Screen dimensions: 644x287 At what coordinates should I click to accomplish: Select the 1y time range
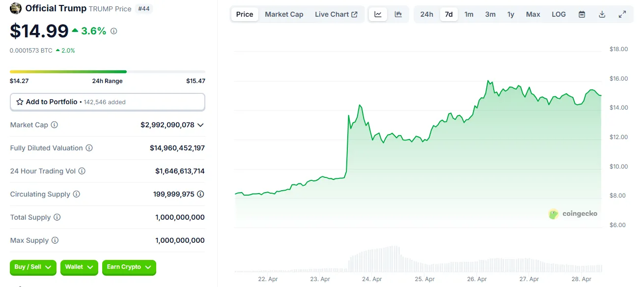point(511,14)
